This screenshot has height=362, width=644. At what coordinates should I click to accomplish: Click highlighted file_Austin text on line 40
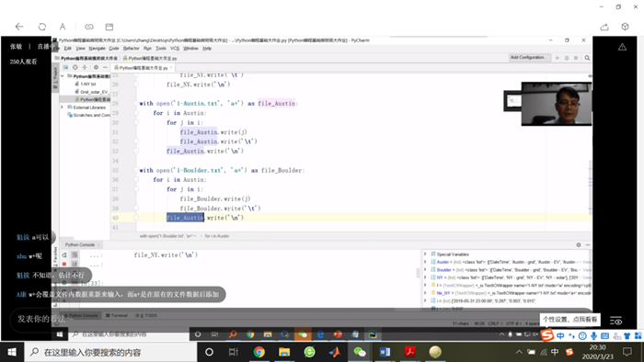pos(185,218)
